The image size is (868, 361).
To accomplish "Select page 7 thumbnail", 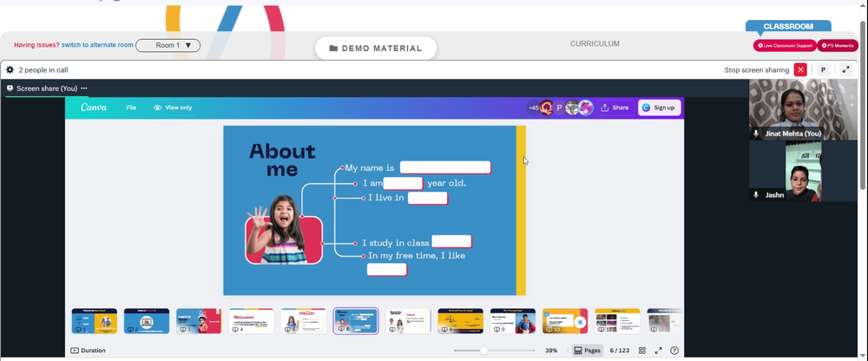I will pos(408,321).
